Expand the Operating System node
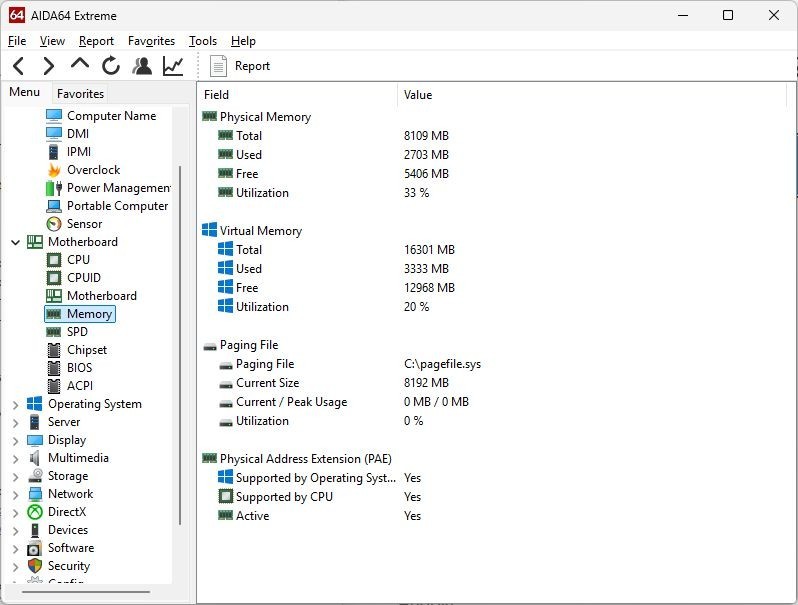 (16, 405)
